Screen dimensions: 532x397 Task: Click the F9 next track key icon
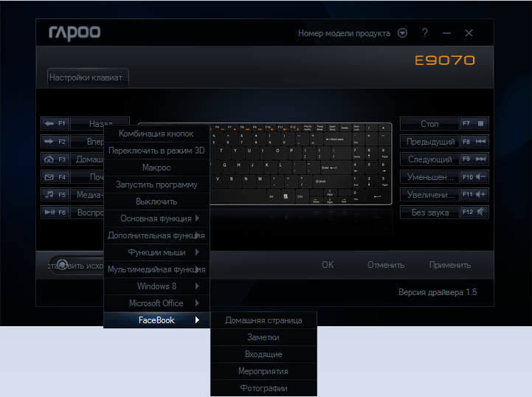click(474, 159)
